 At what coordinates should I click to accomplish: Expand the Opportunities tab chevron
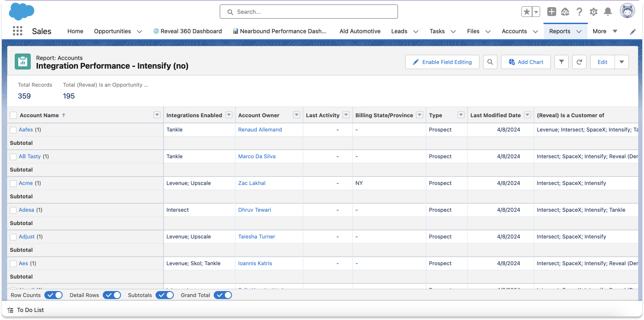pyautogui.click(x=139, y=32)
